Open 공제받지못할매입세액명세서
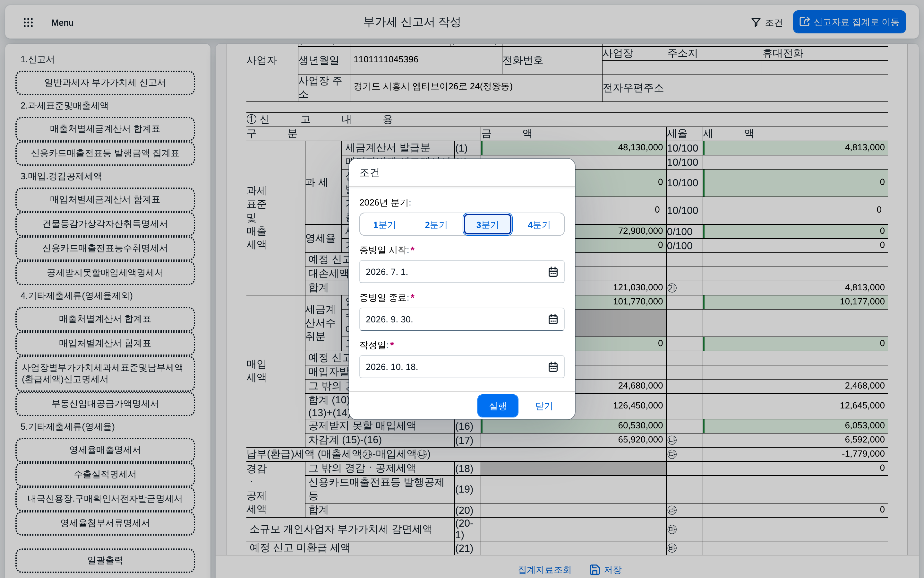This screenshot has width=924, height=578. [x=105, y=273]
